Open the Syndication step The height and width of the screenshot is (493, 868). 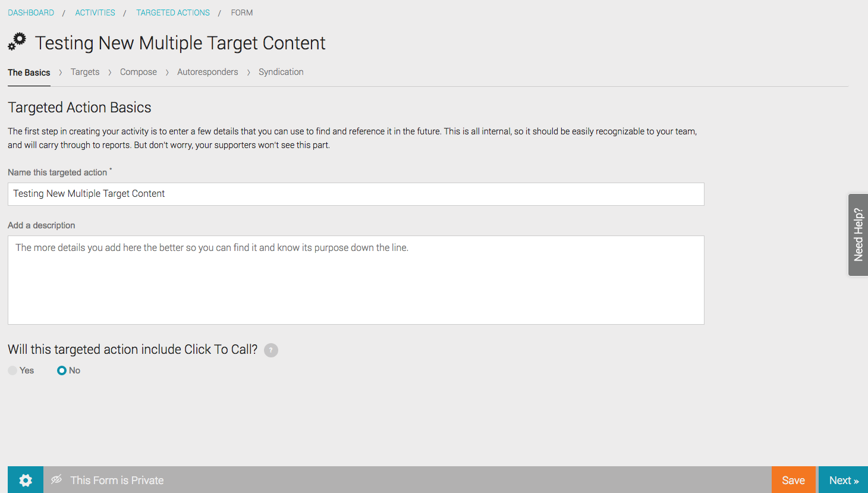pos(281,72)
